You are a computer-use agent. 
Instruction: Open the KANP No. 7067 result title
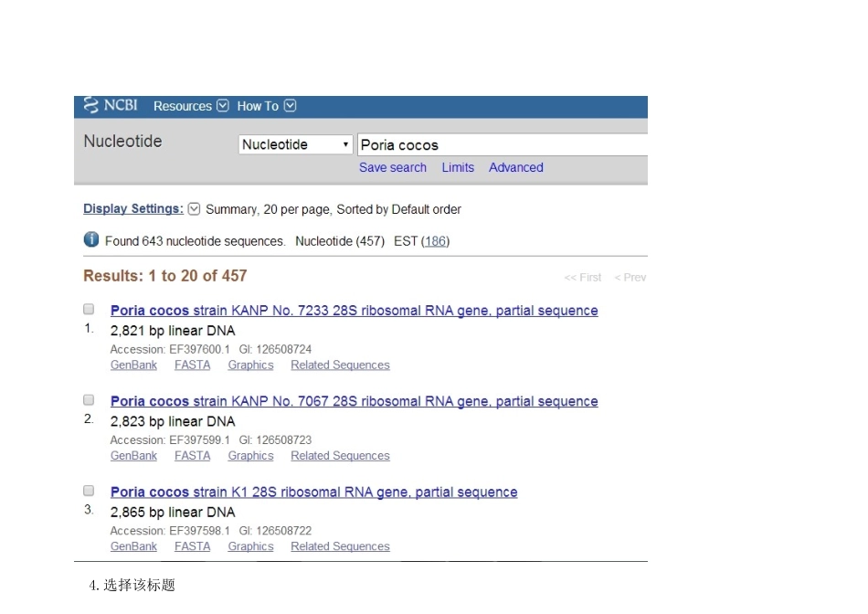coord(355,401)
